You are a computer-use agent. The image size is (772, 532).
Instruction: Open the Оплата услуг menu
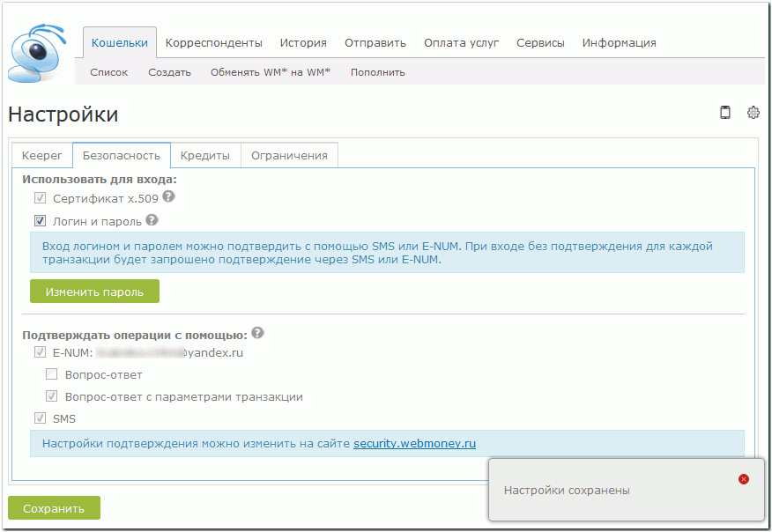(461, 42)
